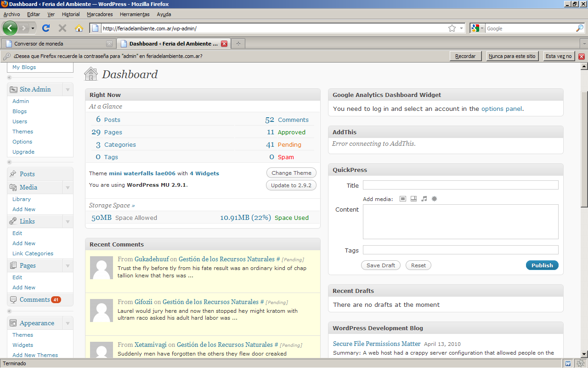This screenshot has height=368, width=588.
Task: Open the tab list dropdown arrow
Action: coord(584,44)
